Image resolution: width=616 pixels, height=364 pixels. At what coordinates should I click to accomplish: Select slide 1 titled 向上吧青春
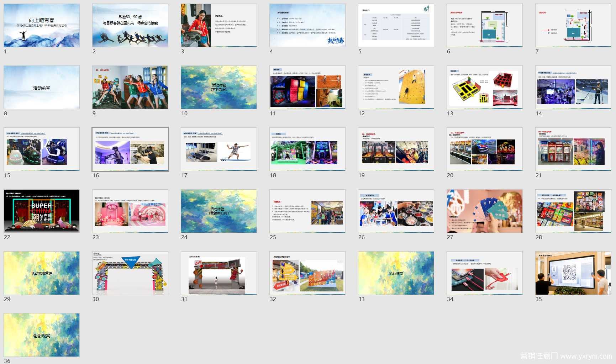click(x=42, y=26)
